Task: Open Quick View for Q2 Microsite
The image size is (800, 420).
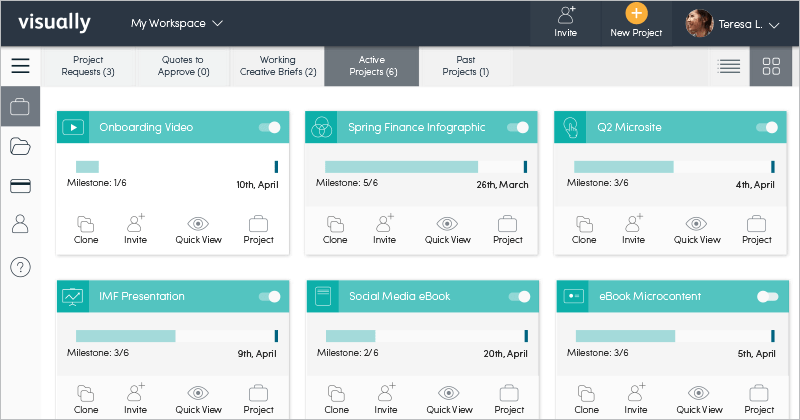Action: tap(697, 230)
